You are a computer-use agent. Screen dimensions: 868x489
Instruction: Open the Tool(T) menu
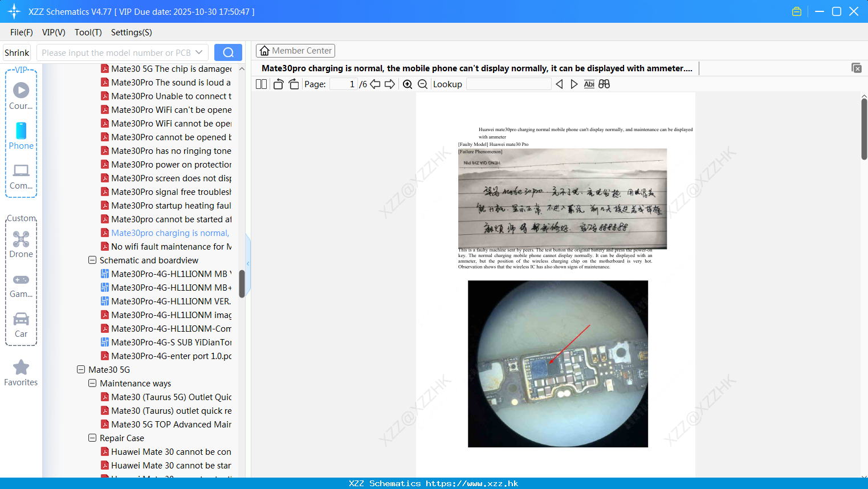88,32
